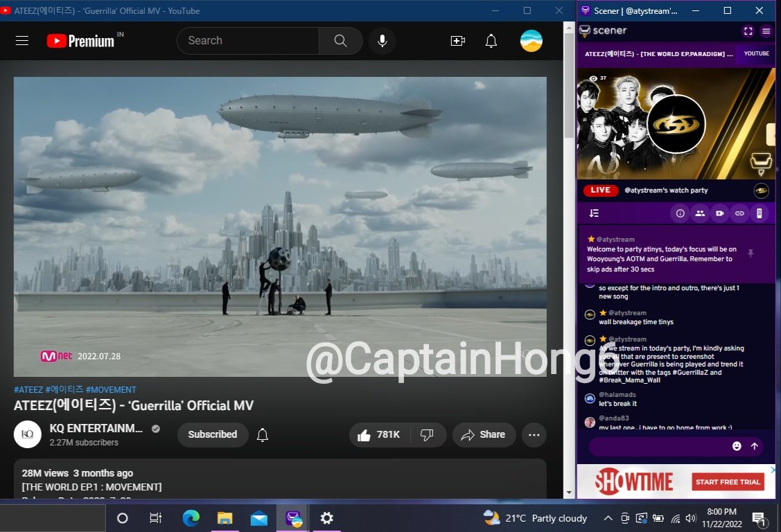Click the ATEEZ THE WORLD EP.PARADIGM title
The width and height of the screenshot is (781, 532).
pos(658,54)
